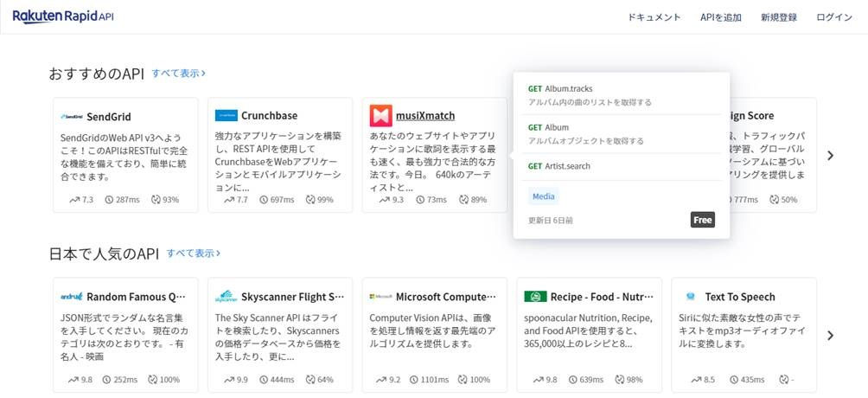Open the Crunchbase API title

pos(269,116)
